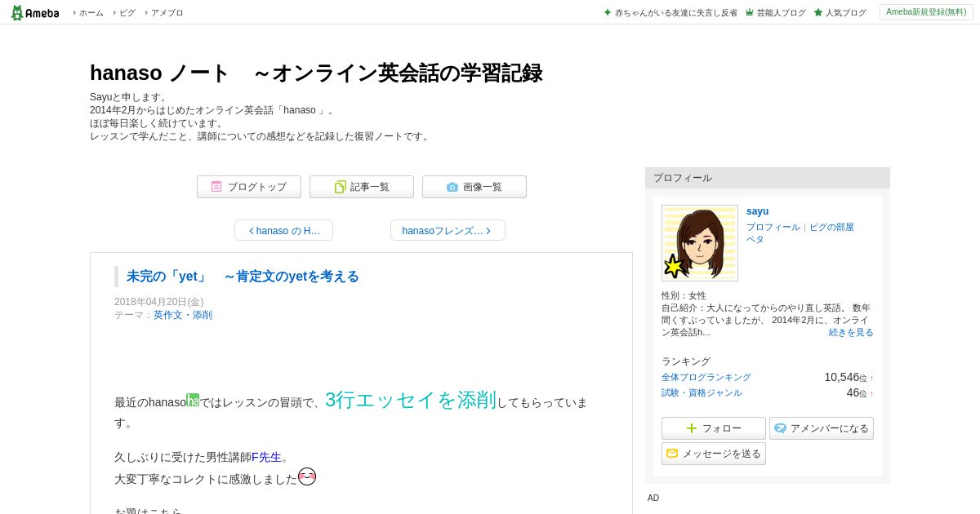
Task: Click the smiling emoji after 感謝しました
Action: tap(307, 476)
